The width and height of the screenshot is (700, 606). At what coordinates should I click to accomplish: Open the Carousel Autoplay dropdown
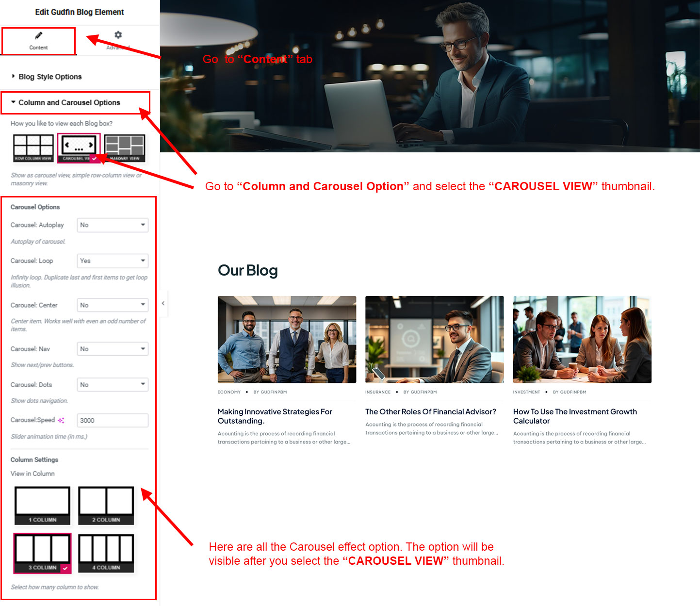pos(112,225)
